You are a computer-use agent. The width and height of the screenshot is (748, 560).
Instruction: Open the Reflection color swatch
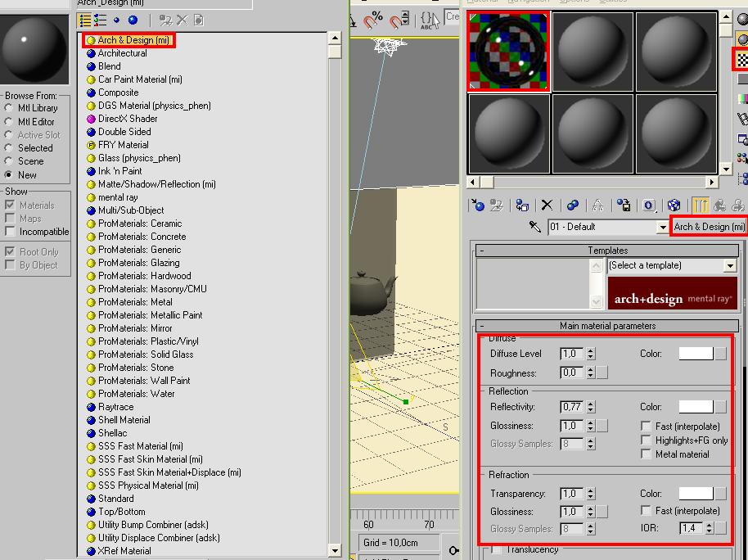(x=696, y=407)
